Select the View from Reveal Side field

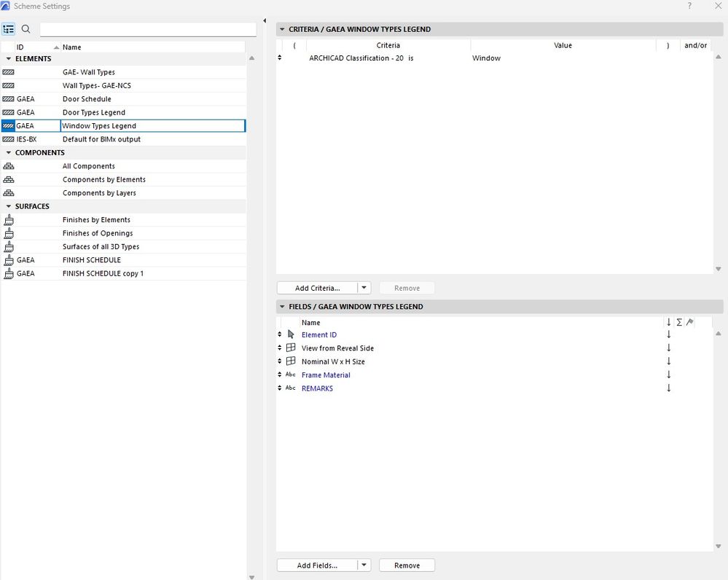[337, 349]
